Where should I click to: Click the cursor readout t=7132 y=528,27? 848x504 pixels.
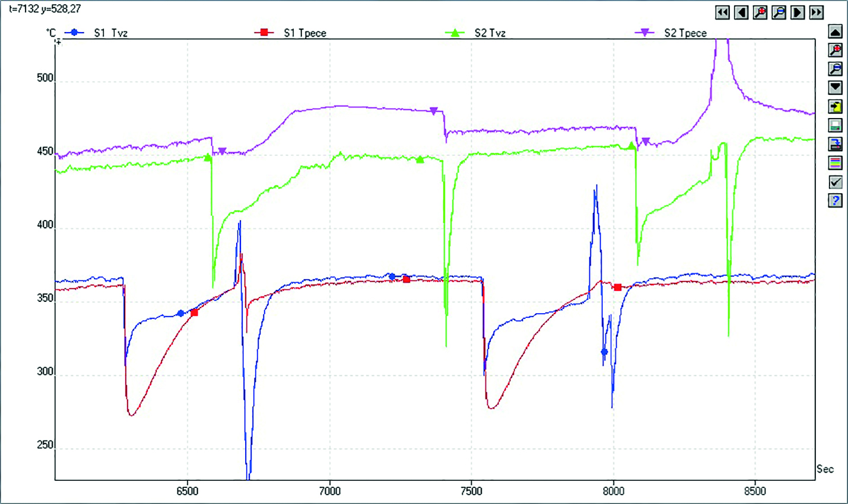(x=45, y=9)
